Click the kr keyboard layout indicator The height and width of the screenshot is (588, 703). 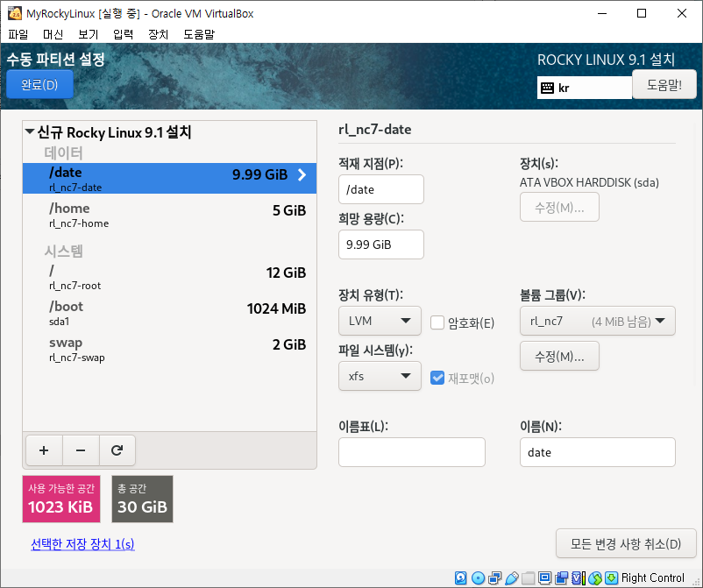[585, 88]
